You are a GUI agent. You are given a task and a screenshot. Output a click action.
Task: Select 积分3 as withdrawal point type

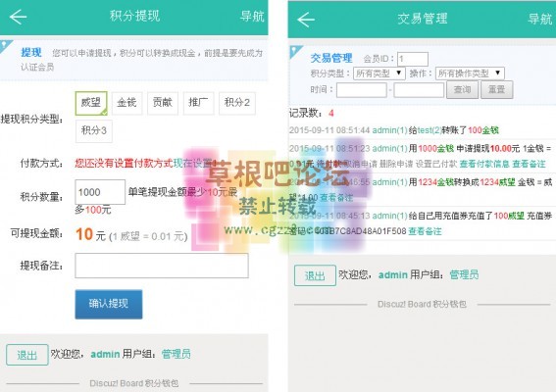point(93,130)
